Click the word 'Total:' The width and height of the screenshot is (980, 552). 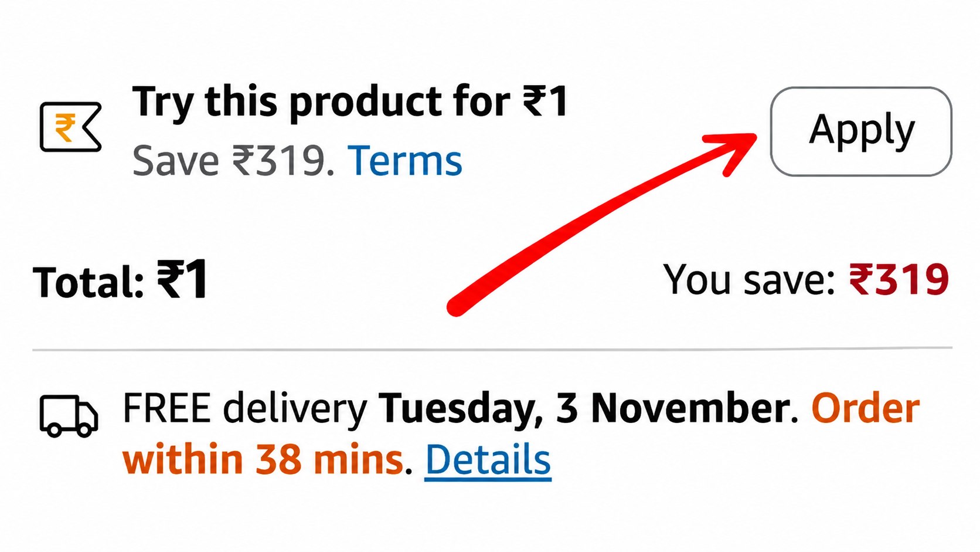pos(89,283)
